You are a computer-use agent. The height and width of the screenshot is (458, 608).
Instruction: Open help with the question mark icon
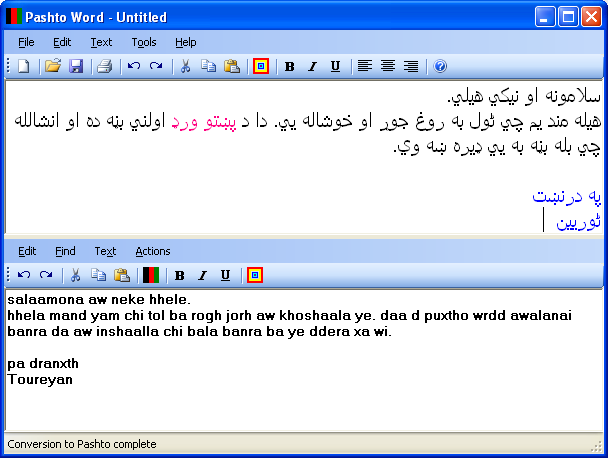440,66
